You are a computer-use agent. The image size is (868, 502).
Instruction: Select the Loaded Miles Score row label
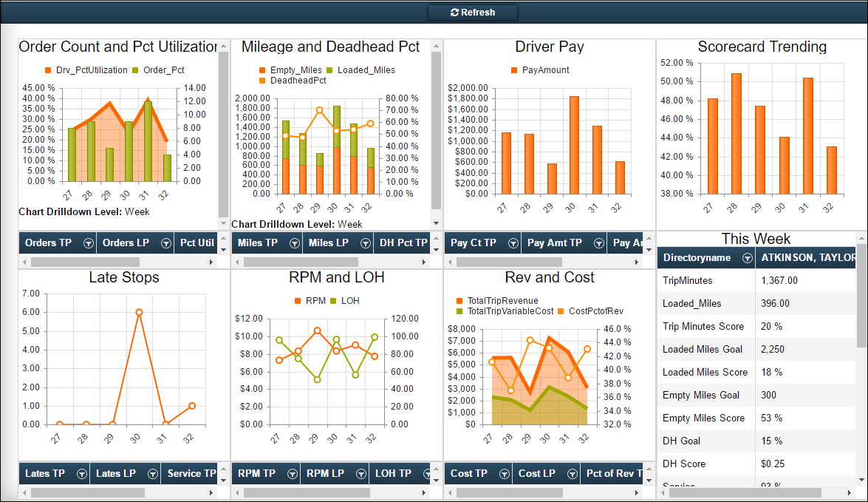(705, 373)
